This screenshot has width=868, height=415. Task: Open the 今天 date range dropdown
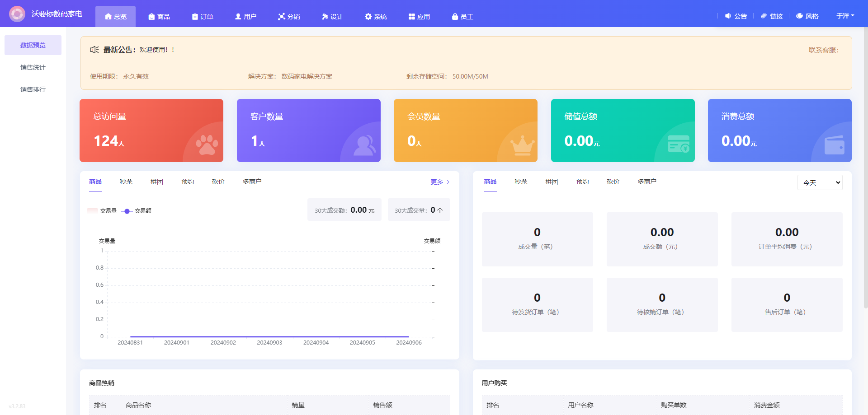point(820,182)
